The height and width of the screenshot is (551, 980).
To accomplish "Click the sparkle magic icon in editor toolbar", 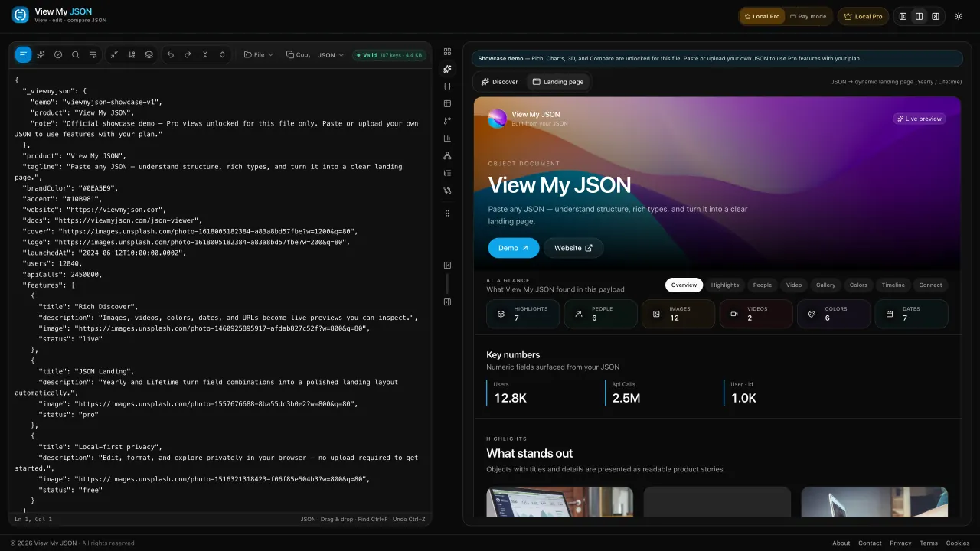I will (x=41, y=54).
